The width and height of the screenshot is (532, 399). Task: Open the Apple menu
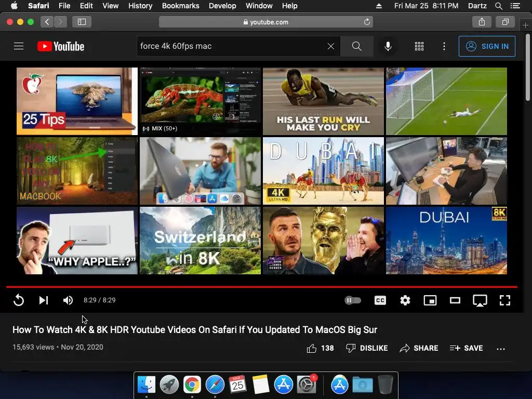[x=14, y=6]
